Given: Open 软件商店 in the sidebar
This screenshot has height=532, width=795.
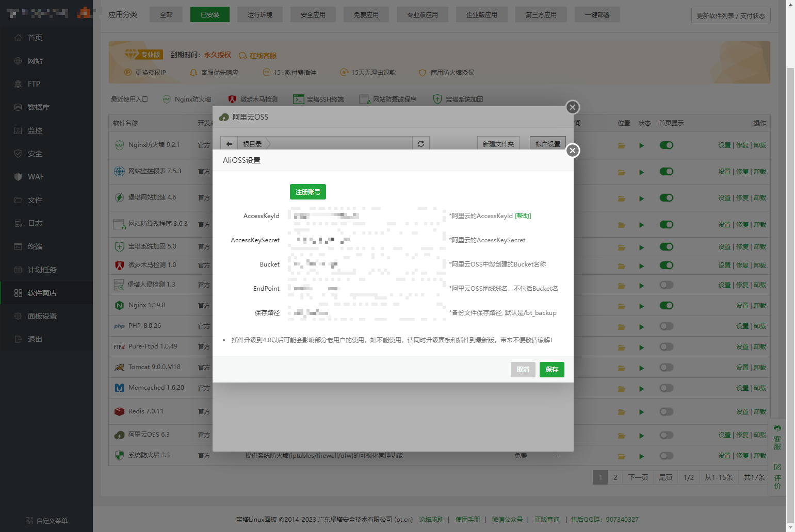Looking at the screenshot, I should coord(42,293).
